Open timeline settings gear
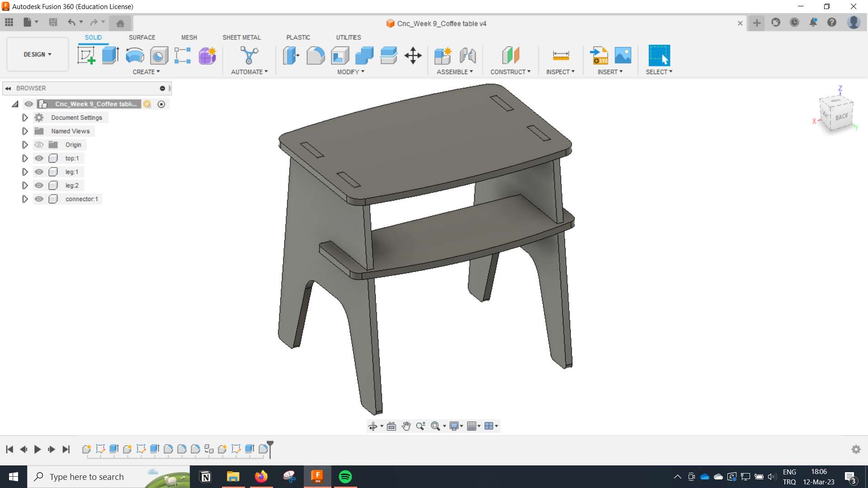The image size is (868, 488). pyautogui.click(x=856, y=449)
